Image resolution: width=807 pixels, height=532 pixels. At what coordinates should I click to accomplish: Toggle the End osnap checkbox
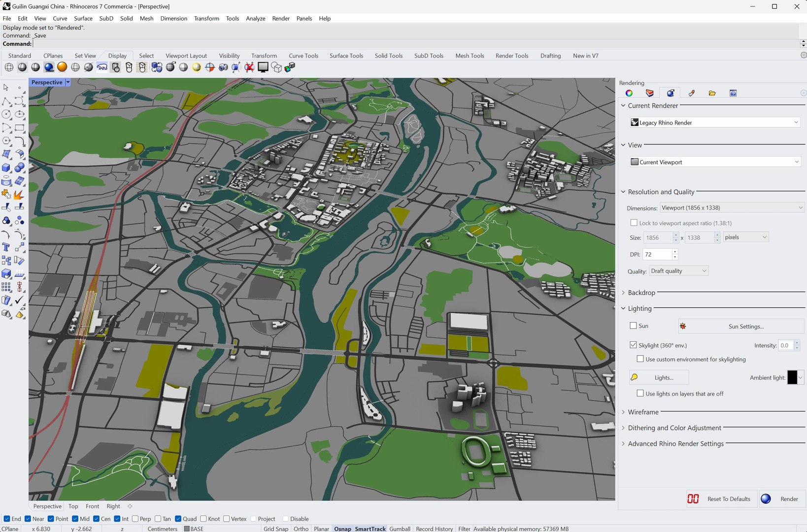point(7,519)
